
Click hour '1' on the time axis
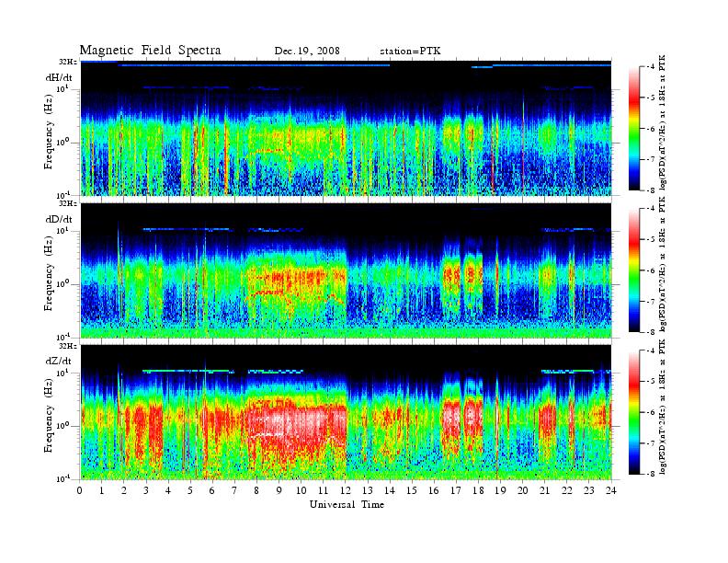pos(102,490)
